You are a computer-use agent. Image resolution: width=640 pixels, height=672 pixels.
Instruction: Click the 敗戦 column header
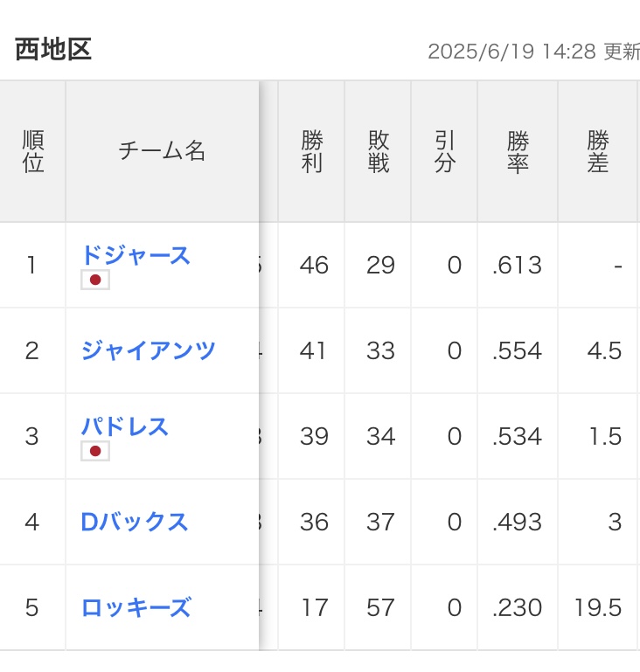click(x=378, y=151)
